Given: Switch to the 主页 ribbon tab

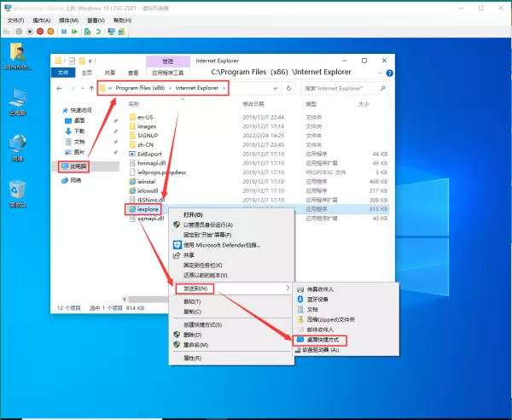Looking at the screenshot, I should coord(87,73).
